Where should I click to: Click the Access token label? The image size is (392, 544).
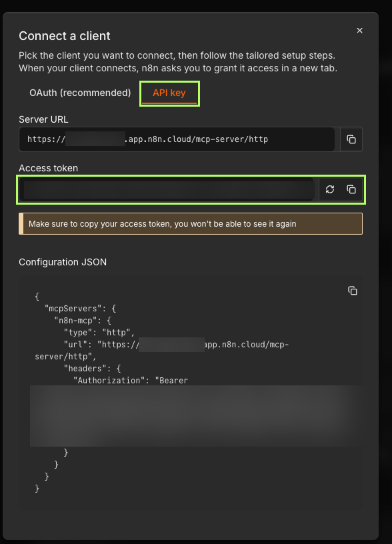[x=48, y=168]
